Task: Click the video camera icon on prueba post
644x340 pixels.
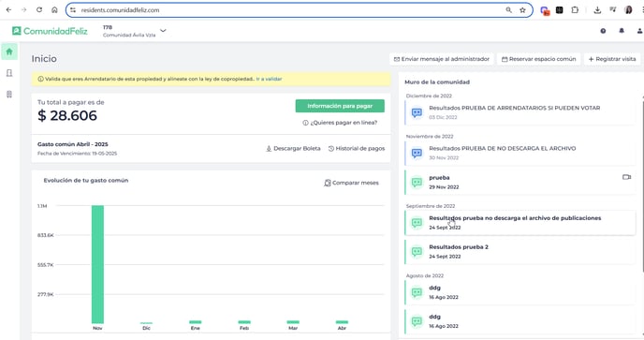Action: [x=626, y=177]
